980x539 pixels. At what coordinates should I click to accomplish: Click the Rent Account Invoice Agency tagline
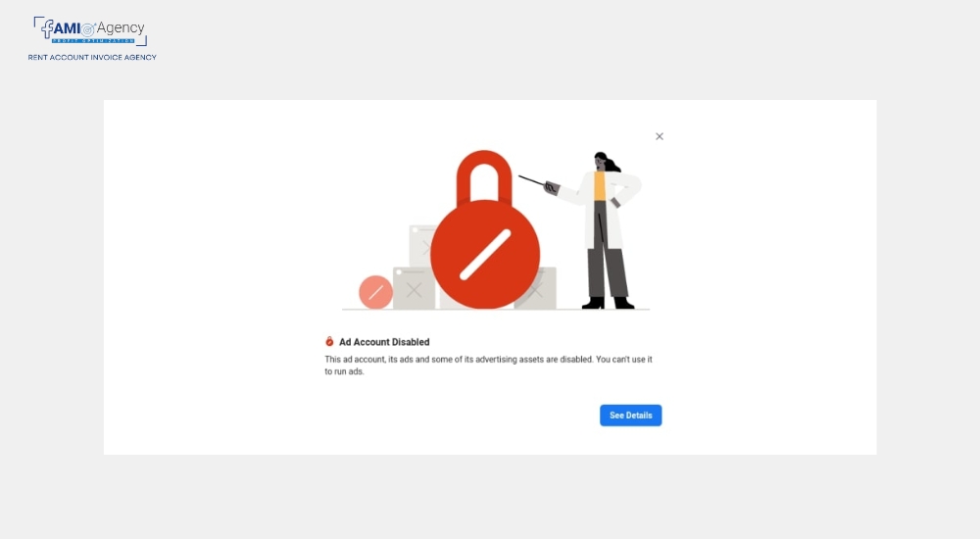click(x=92, y=57)
